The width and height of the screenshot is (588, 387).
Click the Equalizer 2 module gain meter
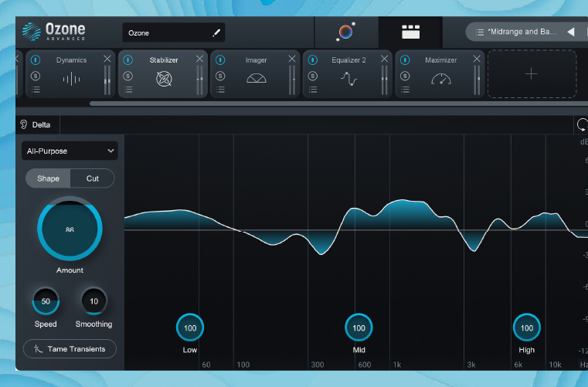(384, 80)
